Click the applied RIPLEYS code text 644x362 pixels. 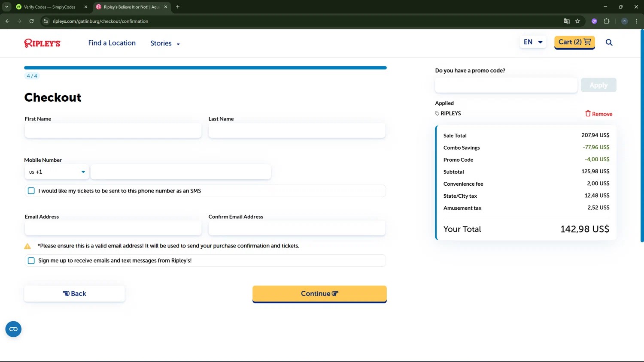[x=451, y=114]
